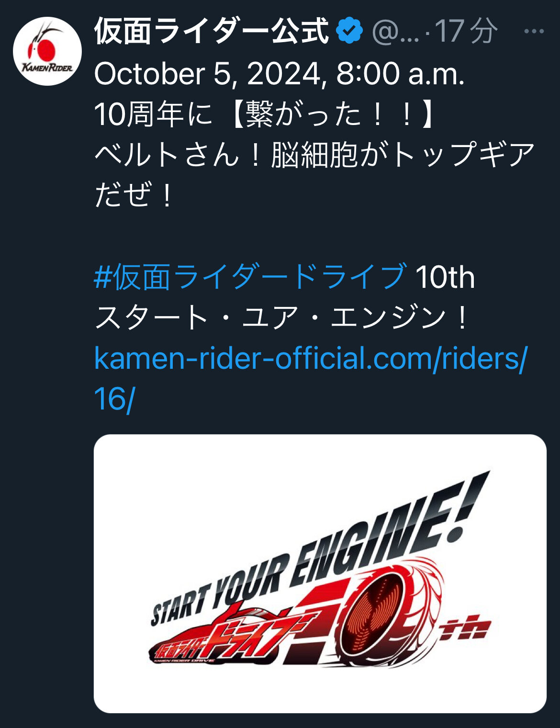Screen dimensions: 560x728
Task: Click the 'October 5, 2024, 8:00 a.m.' text
Action: coord(280,73)
